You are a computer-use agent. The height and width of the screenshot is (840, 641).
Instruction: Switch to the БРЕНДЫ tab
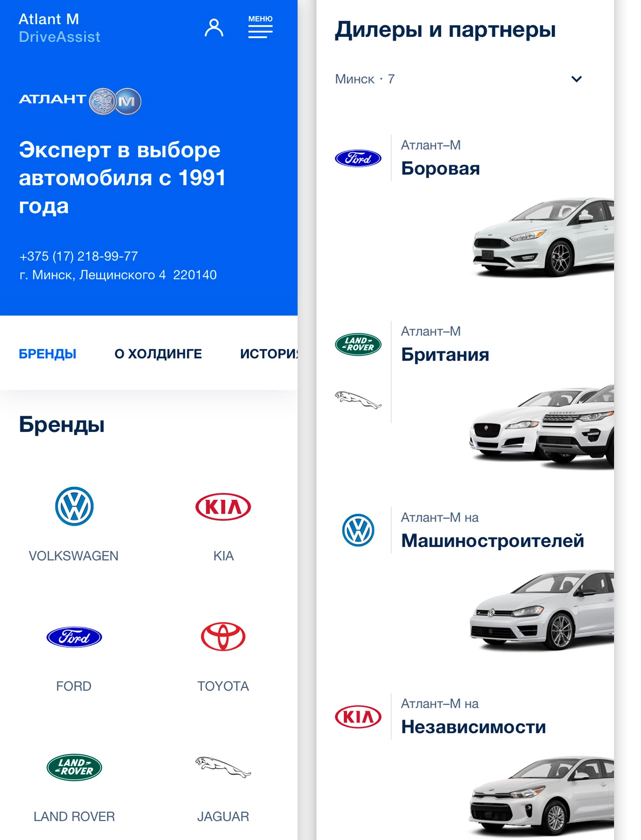point(47,354)
